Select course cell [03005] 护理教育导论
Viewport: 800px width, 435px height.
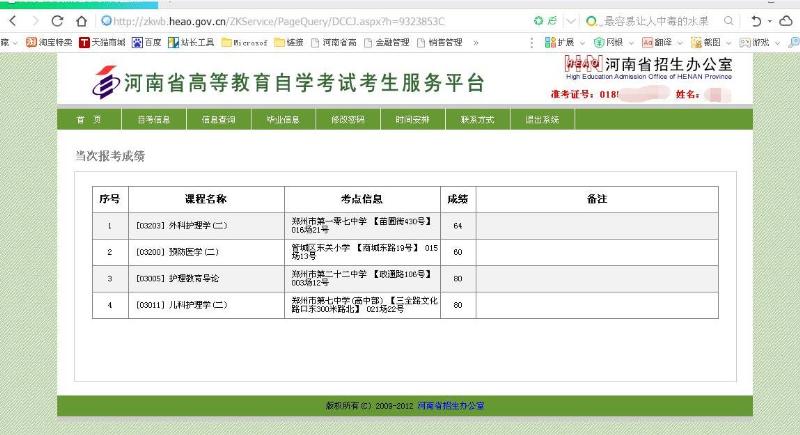(206, 278)
